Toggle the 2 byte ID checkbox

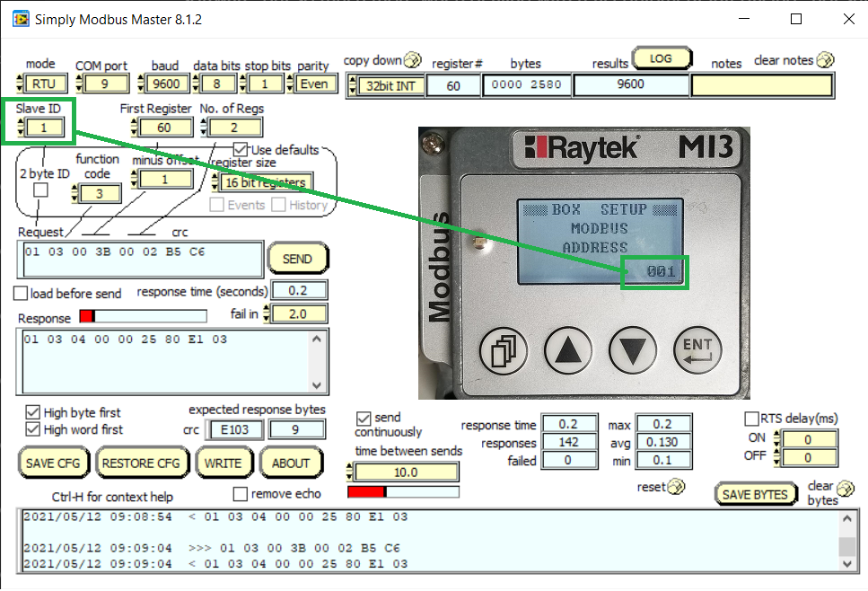pyautogui.click(x=40, y=190)
